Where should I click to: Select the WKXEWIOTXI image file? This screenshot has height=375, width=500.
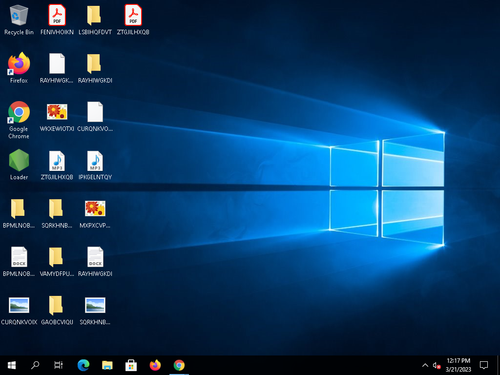(x=57, y=112)
